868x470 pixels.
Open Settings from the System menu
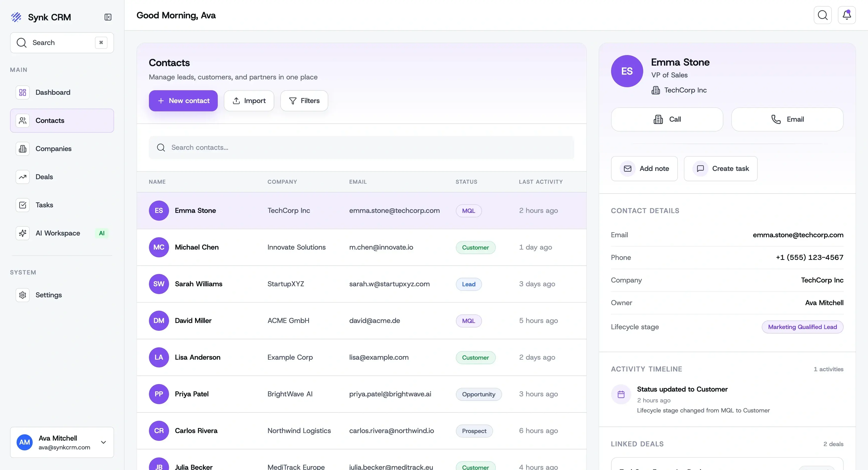coord(48,295)
